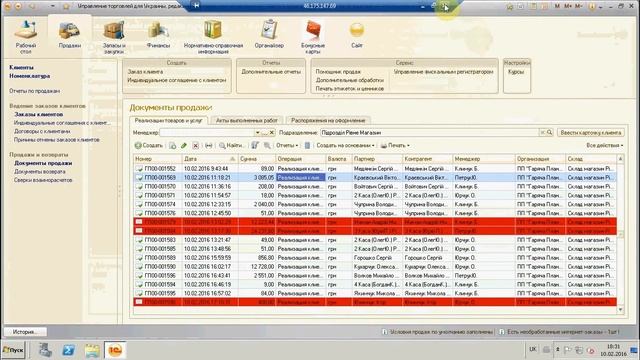The width and height of the screenshot is (640, 360).
Task: Click the red X delete-mark icon
Action: pyautogui.click(x=196, y=145)
